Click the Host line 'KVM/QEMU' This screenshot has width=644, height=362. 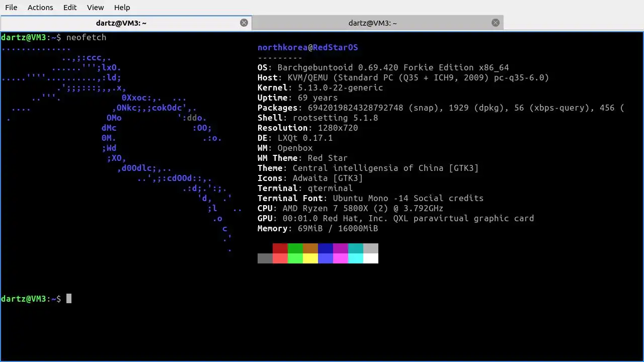[x=307, y=77]
